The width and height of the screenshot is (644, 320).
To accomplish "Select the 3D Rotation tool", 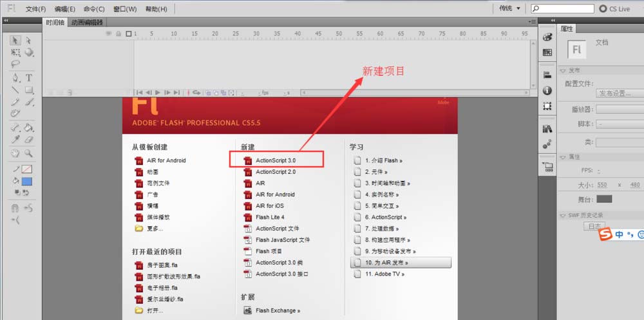I will tap(29, 52).
